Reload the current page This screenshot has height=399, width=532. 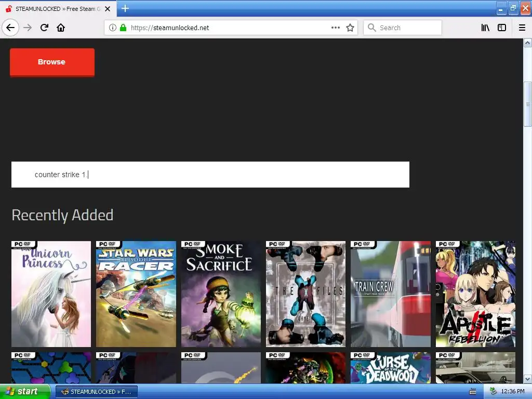[44, 28]
